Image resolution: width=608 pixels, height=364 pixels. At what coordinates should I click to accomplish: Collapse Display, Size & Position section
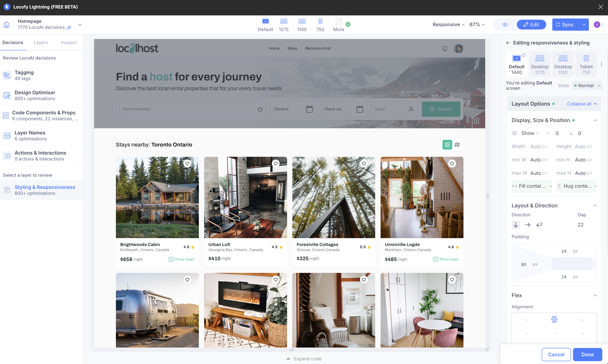pyautogui.click(x=595, y=120)
